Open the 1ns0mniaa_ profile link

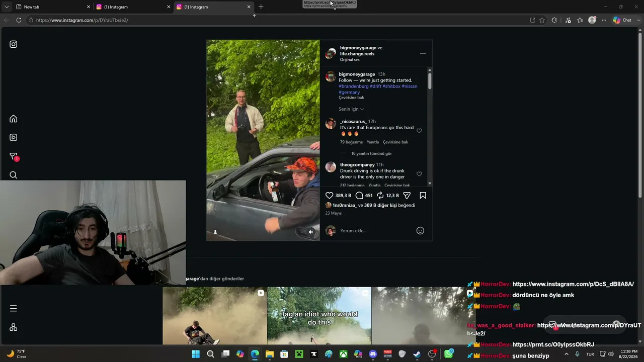coord(345,206)
